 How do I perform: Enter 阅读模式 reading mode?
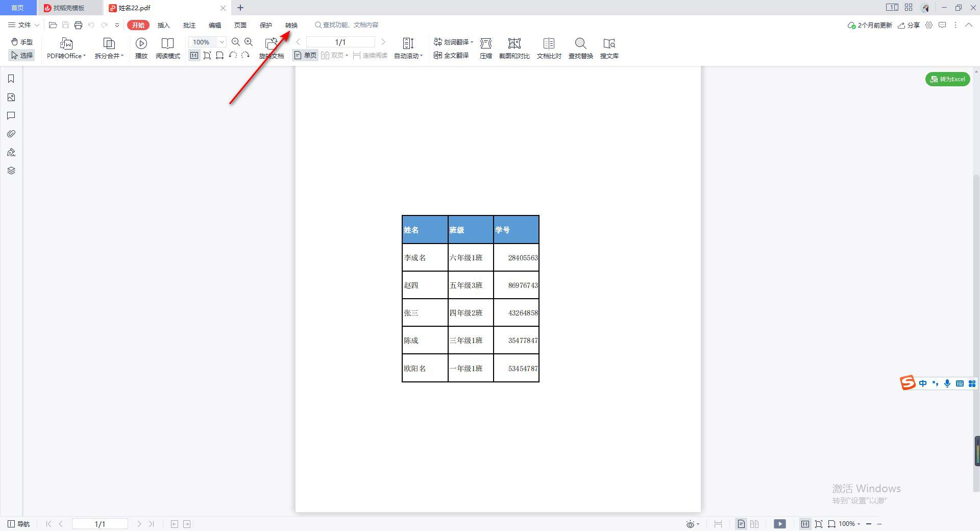(x=168, y=49)
